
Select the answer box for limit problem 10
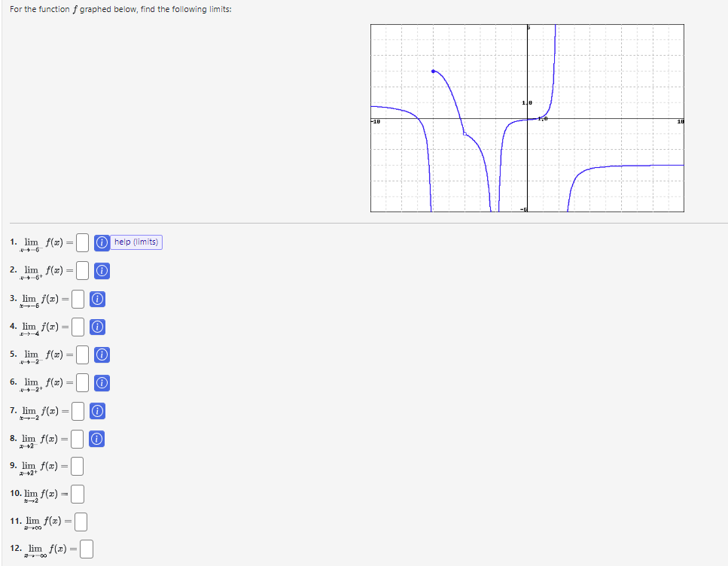[x=77, y=494]
